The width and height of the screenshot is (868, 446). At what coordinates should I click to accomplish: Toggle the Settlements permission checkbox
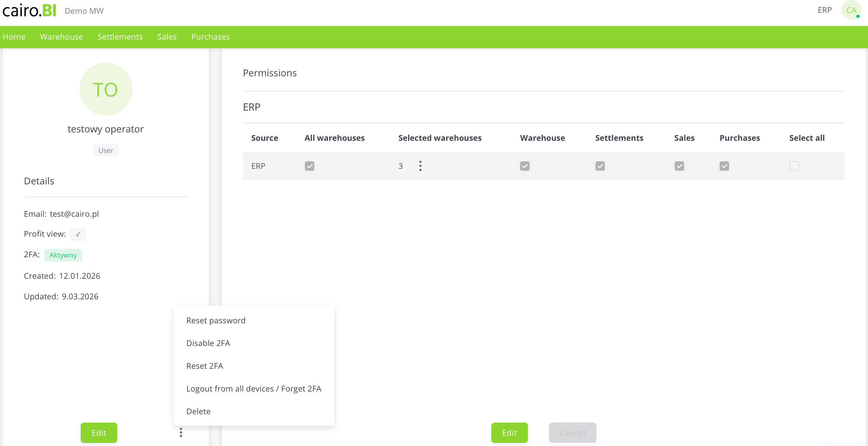(600, 166)
